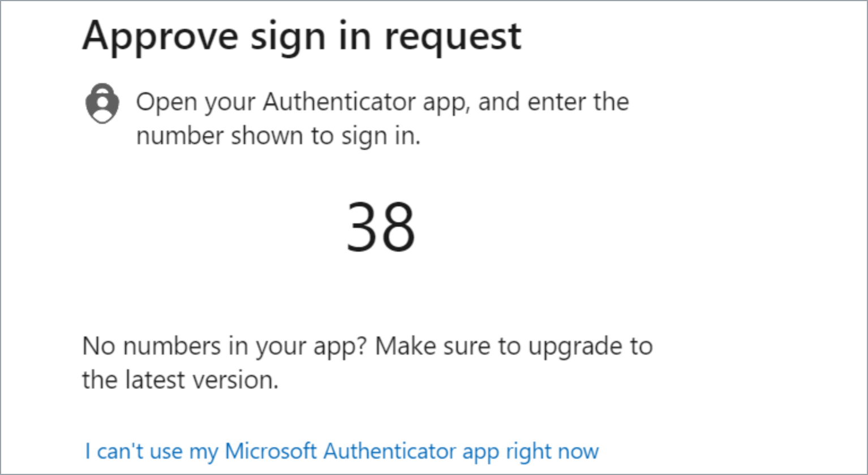Click the "Approve sign in request" heading
This screenshot has height=475, width=868.
(x=302, y=36)
